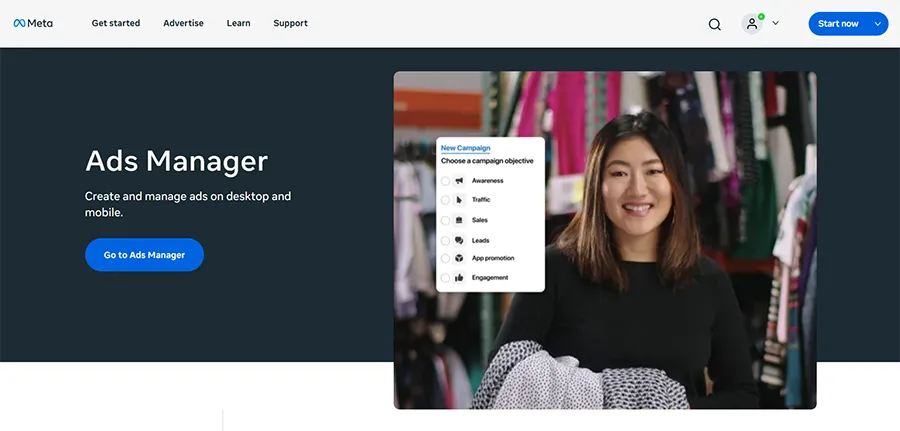
Task: Select the Engagement radio button
Action: point(445,278)
